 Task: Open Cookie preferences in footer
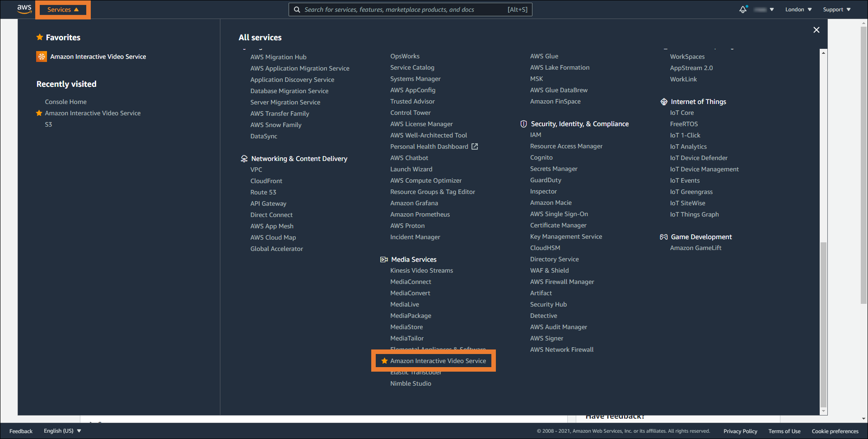[x=835, y=431]
